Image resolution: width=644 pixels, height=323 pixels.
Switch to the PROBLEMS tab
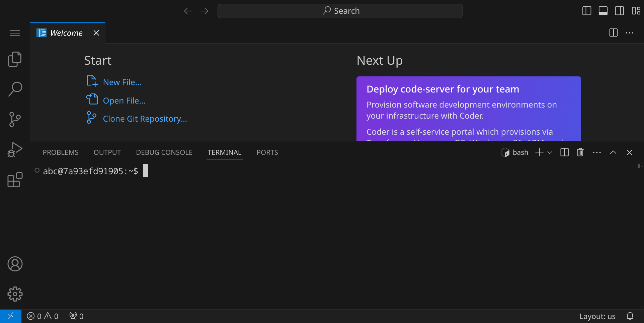point(61,152)
